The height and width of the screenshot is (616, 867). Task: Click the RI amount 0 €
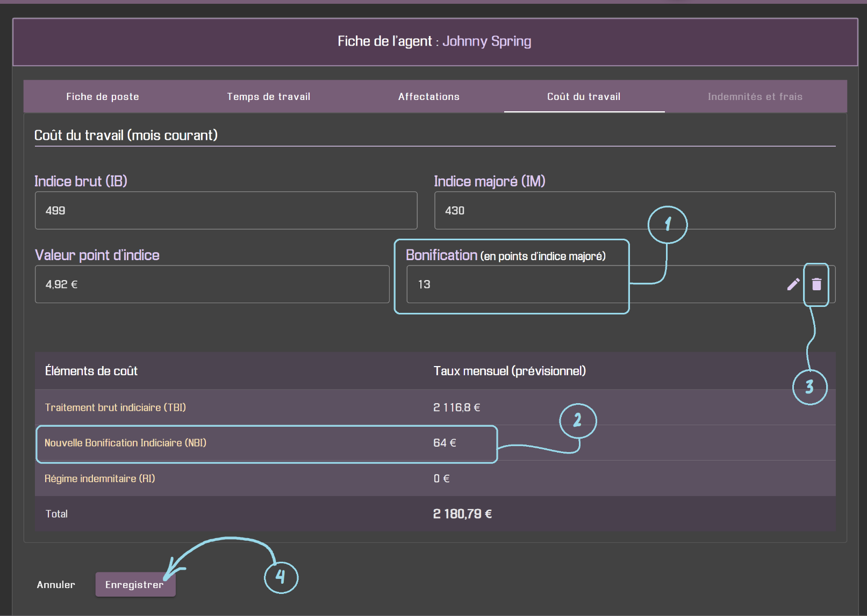point(441,478)
